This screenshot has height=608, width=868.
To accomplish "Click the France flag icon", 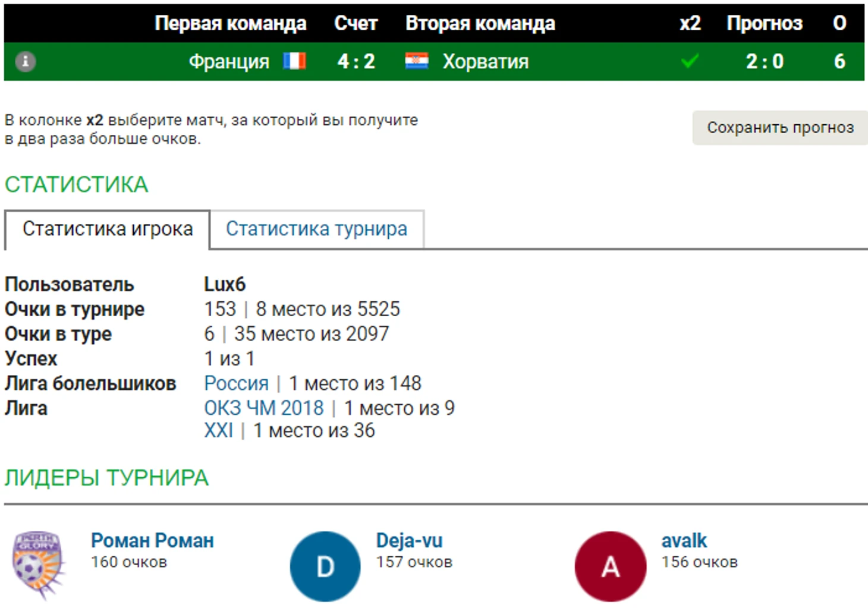I will tap(295, 61).
